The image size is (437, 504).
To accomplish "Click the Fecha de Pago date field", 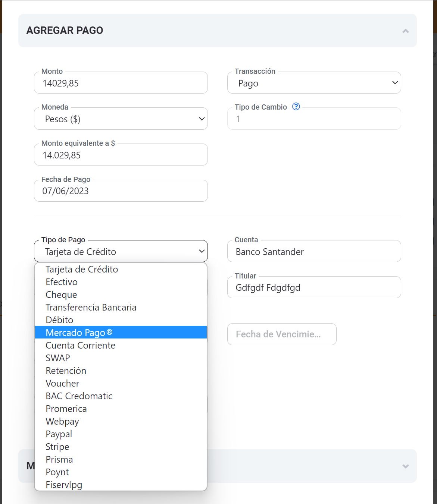I will click(x=121, y=191).
